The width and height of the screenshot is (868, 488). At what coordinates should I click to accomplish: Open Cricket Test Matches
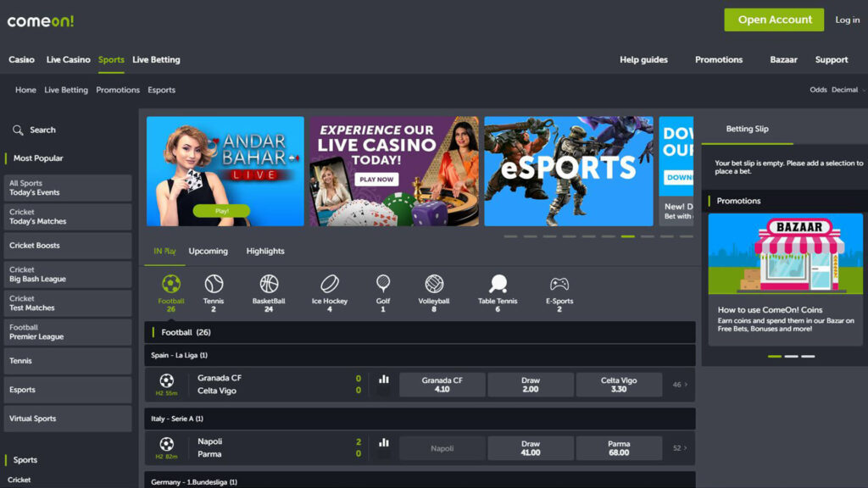pos(68,303)
